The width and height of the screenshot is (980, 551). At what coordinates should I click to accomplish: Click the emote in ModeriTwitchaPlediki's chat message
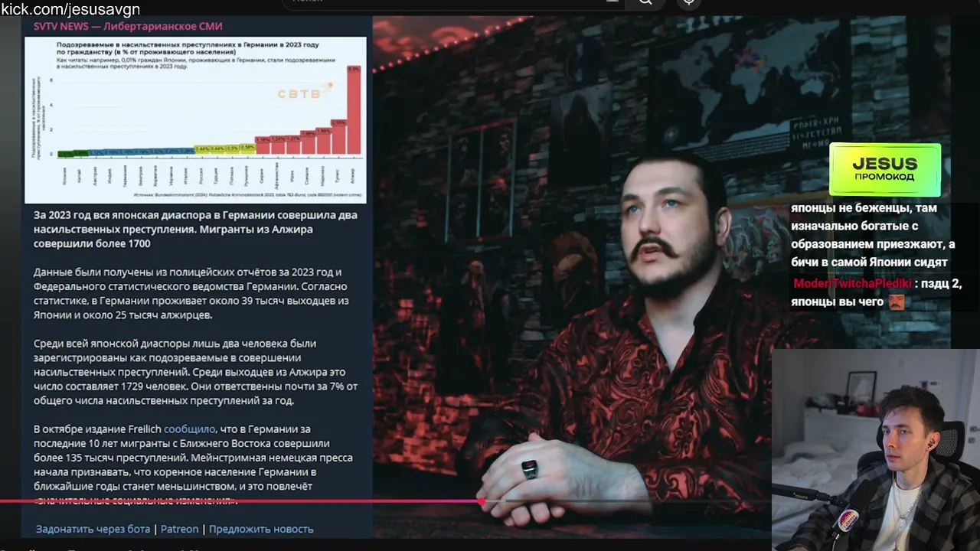tap(896, 302)
